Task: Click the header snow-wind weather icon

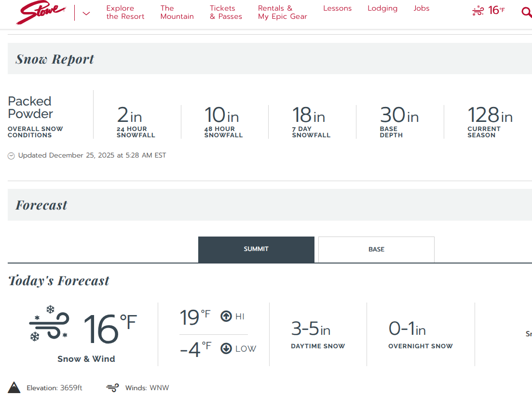Action: pyautogui.click(x=477, y=11)
